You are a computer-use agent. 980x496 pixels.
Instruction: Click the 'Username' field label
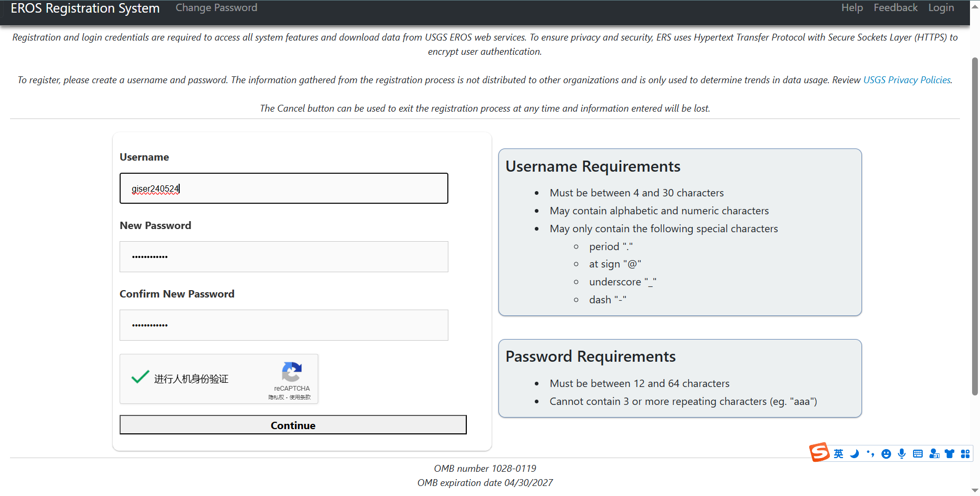tap(144, 157)
